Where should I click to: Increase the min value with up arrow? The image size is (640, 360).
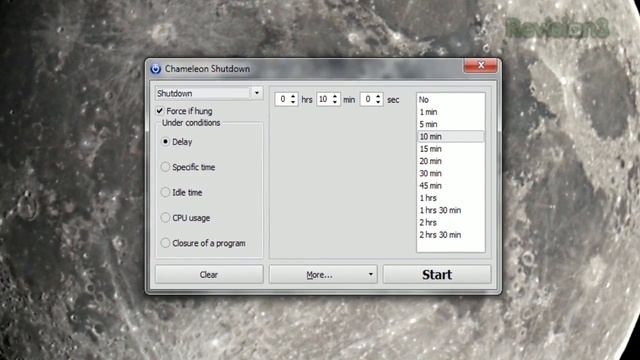(x=335, y=96)
